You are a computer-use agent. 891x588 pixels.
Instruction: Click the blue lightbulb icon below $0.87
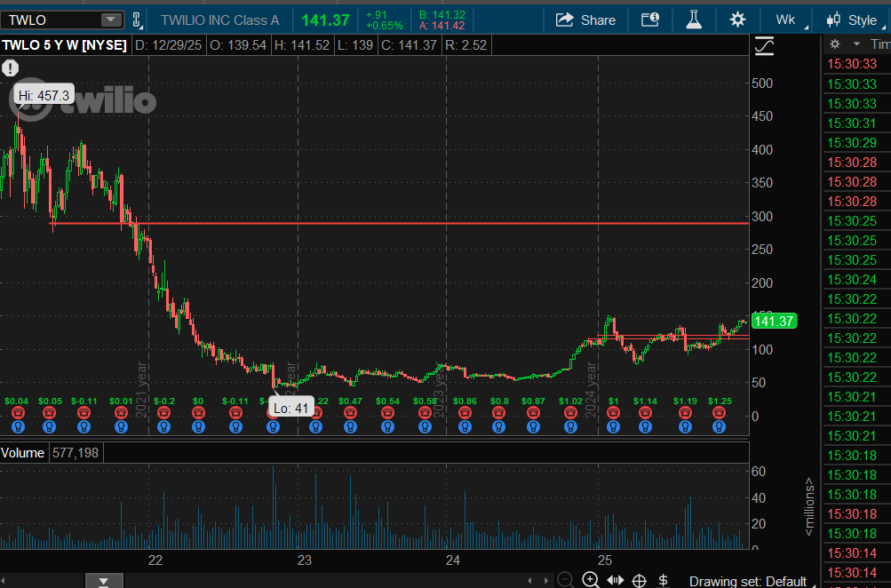tap(533, 426)
